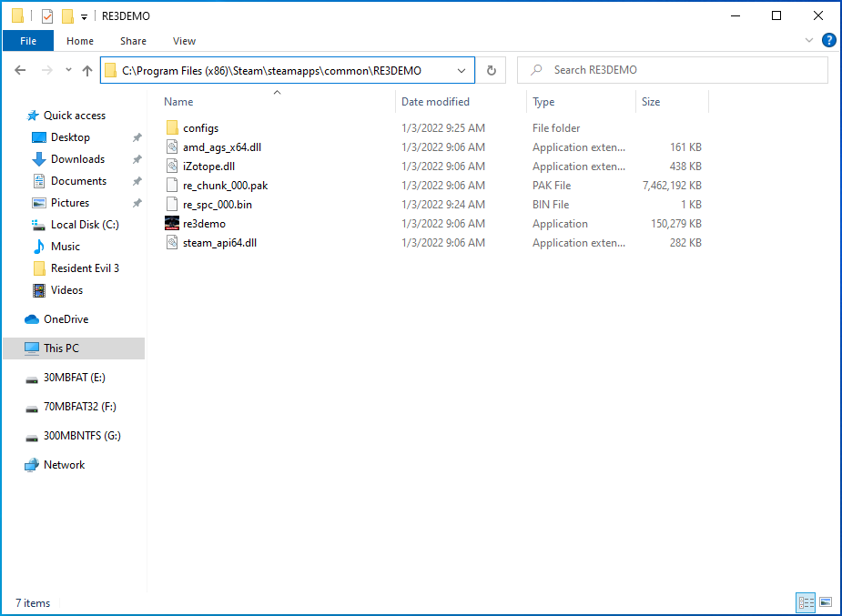Select the re_chunk_000.pak file icon
Screen dimensions: 842x616
172,185
